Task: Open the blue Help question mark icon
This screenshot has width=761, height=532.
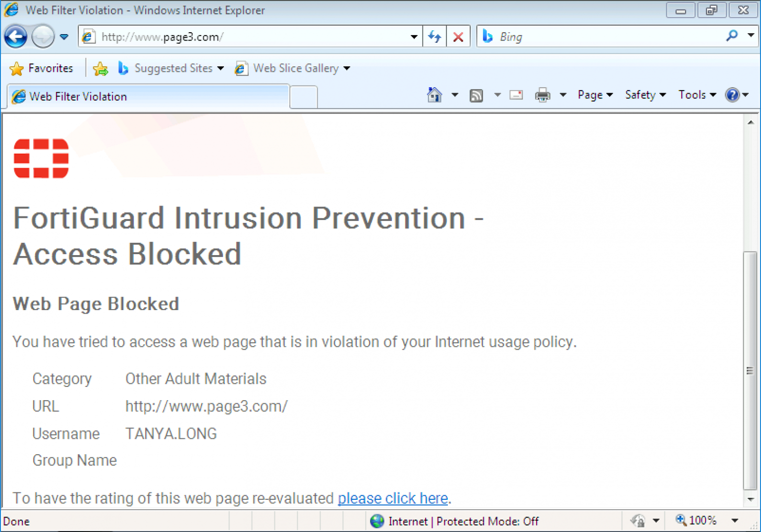Action: click(732, 95)
